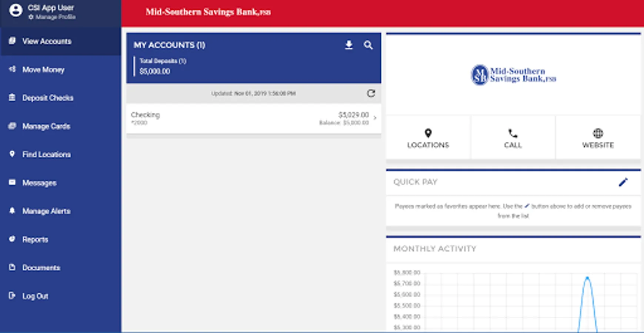The image size is (644, 333).
Task: Search accounts with magnifier icon
Action: coord(368,45)
